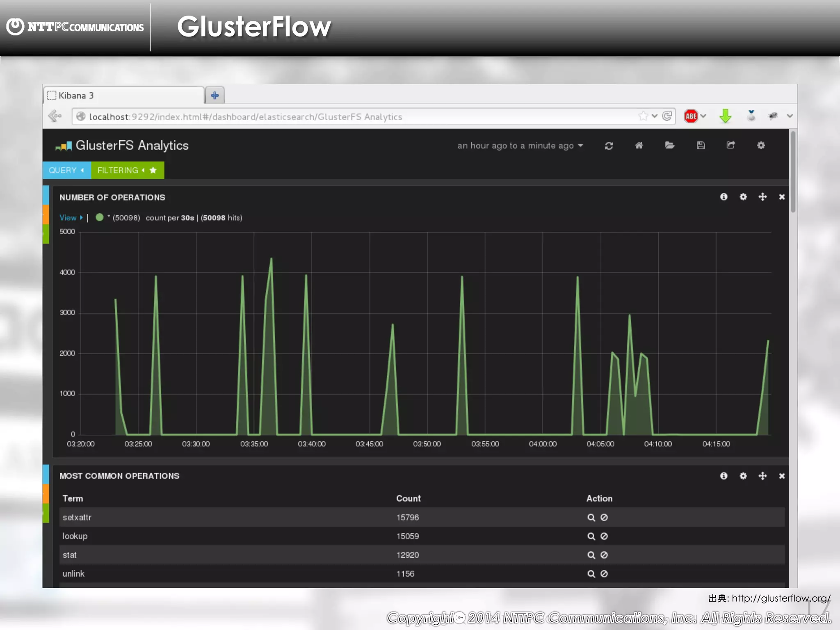Open Number of Operations panel settings gear
This screenshot has height=630, width=840.
coord(743,197)
